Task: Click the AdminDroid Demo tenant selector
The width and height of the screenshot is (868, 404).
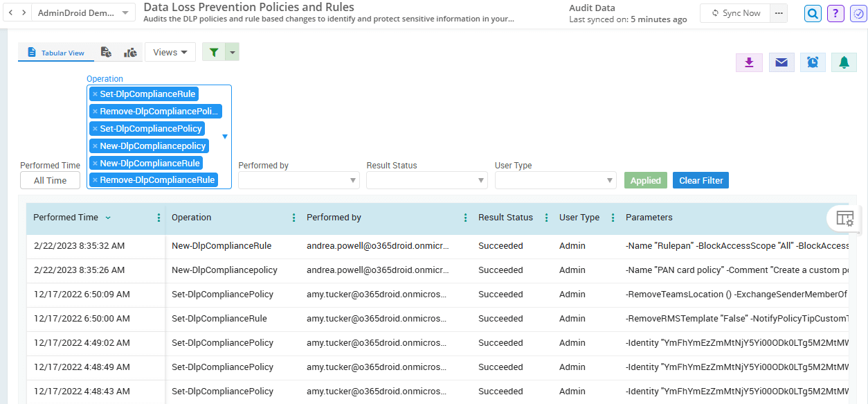Action: coord(82,12)
